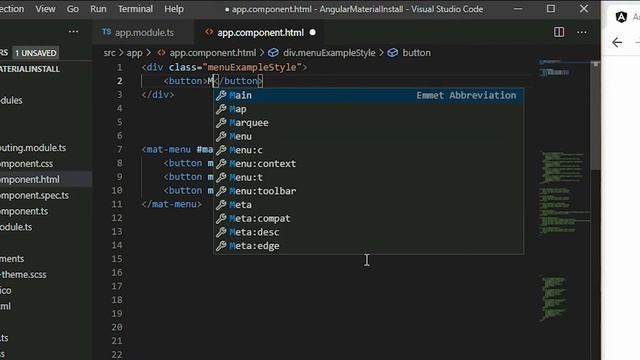This screenshot has width=640, height=360.
Task: Click the wrench icon beside Marquee
Action: tap(221, 122)
